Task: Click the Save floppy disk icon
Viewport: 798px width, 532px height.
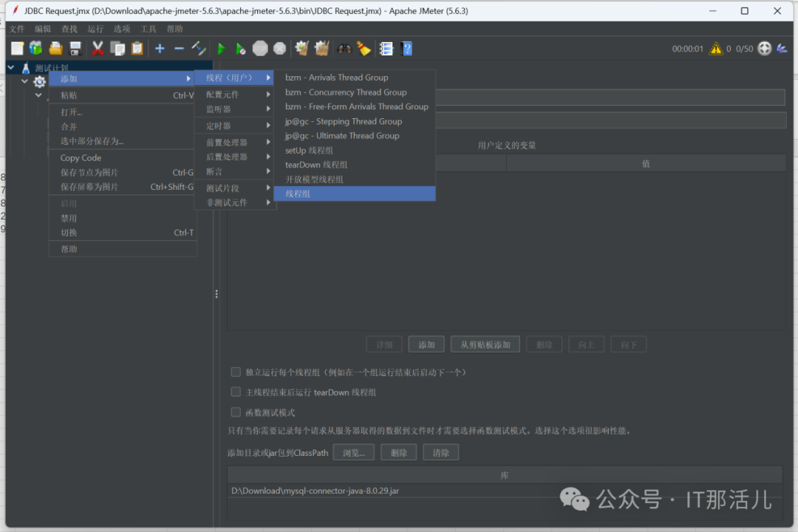Action: [x=75, y=48]
